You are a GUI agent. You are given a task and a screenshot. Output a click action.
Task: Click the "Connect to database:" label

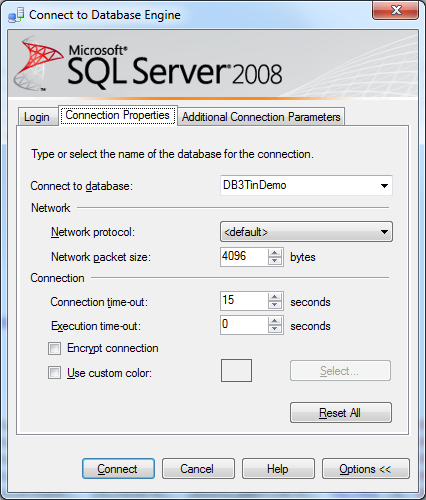click(82, 186)
